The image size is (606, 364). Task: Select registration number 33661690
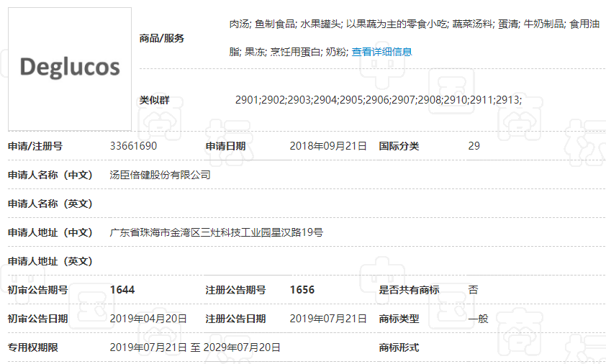pyautogui.click(x=133, y=146)
